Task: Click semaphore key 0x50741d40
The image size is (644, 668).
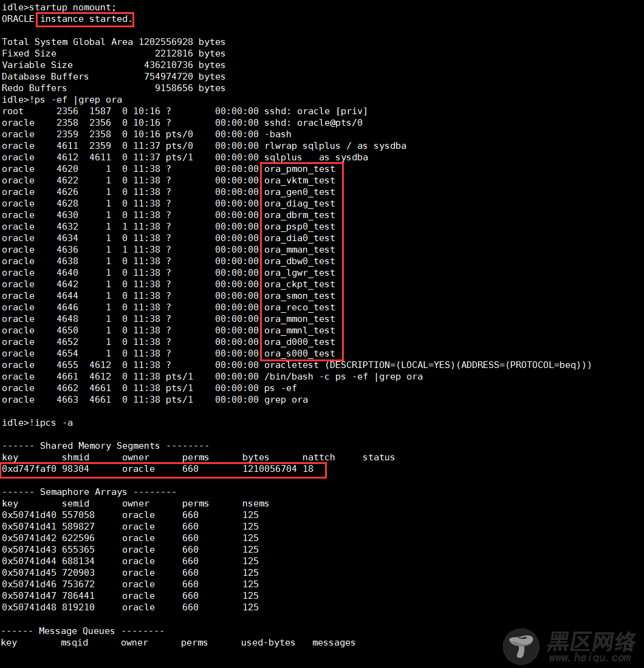Action: 29,514
